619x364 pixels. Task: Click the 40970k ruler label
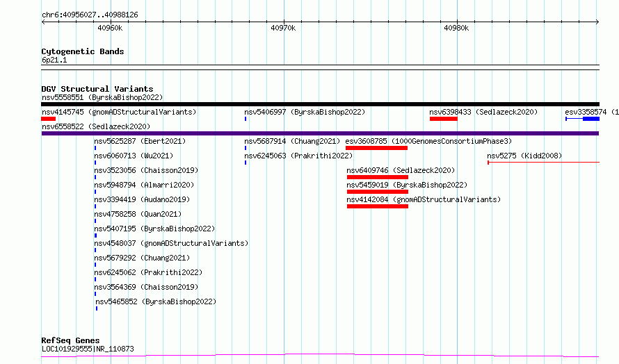point(283,28)
